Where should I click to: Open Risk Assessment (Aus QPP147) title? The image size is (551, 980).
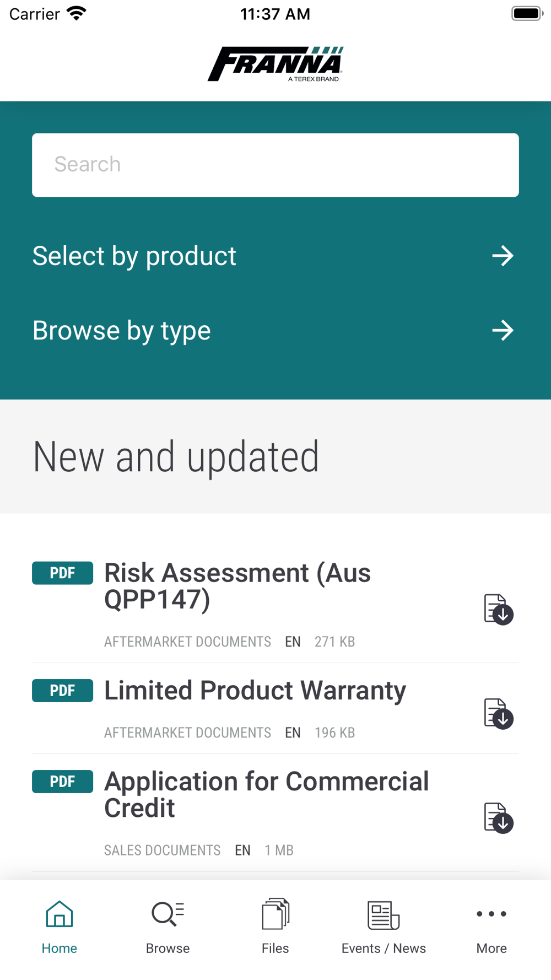pyautogui.click(x=237, y=586)
